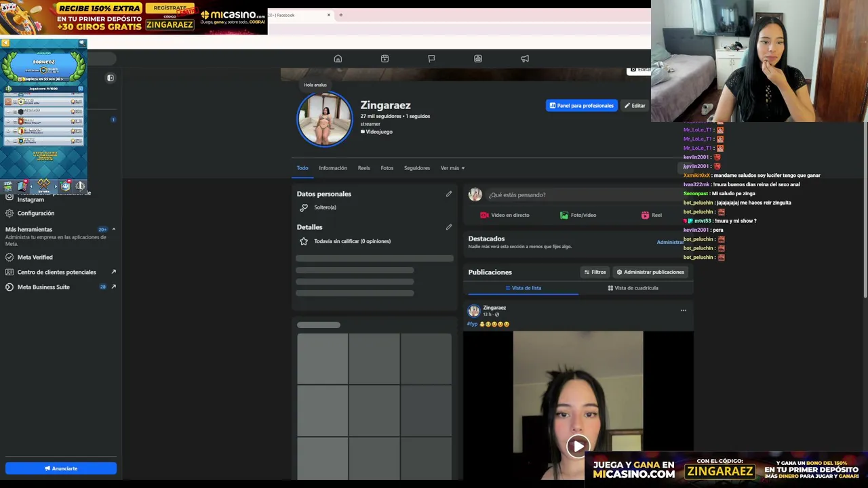Click the Instagram icon in the sidebar
The width and height of the screenshot is (868, 488).
[x=9, y=197]
